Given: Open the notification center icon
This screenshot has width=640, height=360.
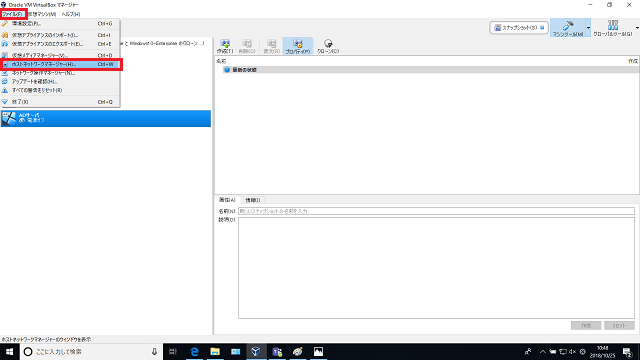Looking at the screenshot, I should 628,351.
